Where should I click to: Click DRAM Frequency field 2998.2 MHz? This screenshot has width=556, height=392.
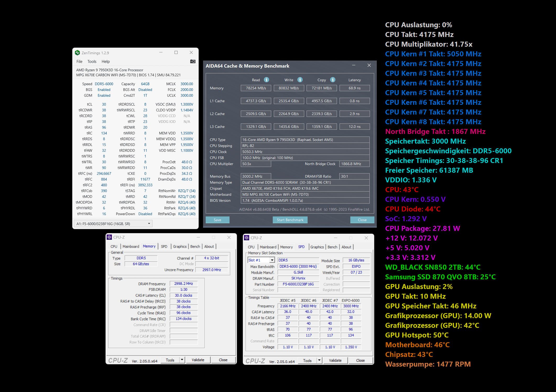coord(184,284)
